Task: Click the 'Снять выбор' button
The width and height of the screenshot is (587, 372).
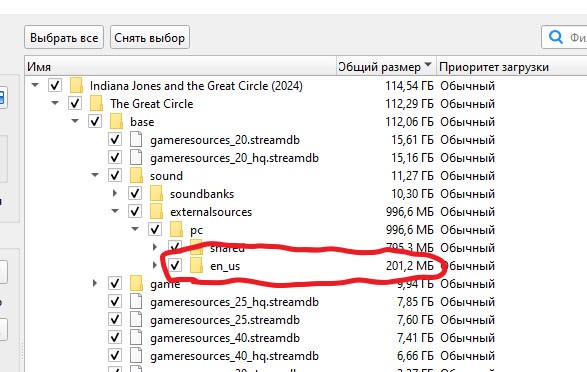Action: coord(150,37)
